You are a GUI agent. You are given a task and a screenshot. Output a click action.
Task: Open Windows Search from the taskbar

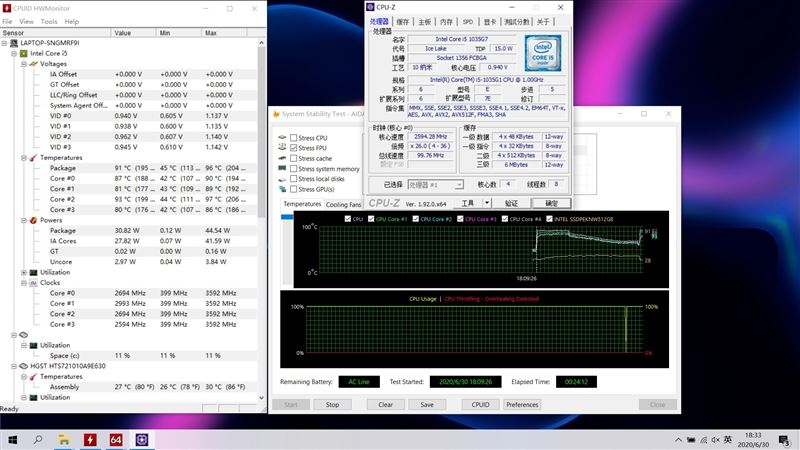38,439
